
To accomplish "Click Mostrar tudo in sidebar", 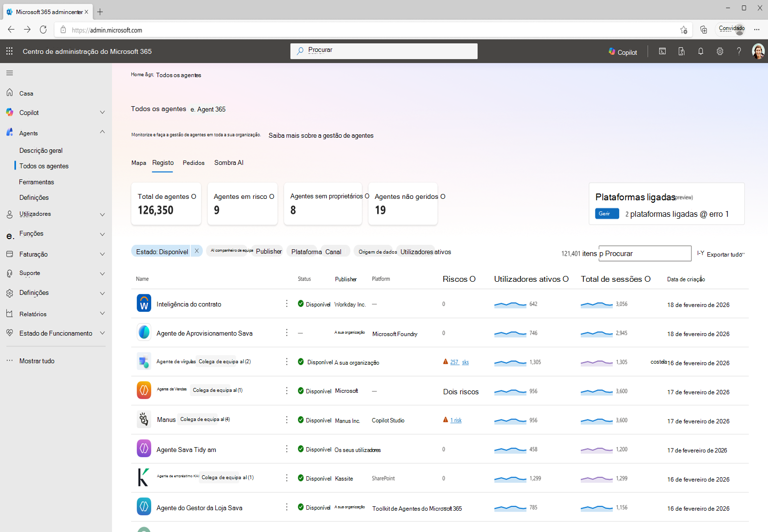I will tap(37, 361).
